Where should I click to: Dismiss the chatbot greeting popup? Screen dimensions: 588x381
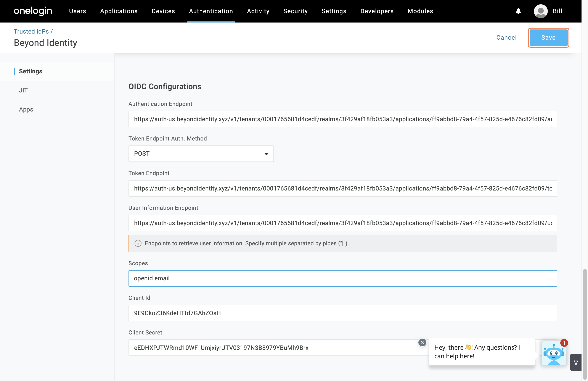[422, 342]
